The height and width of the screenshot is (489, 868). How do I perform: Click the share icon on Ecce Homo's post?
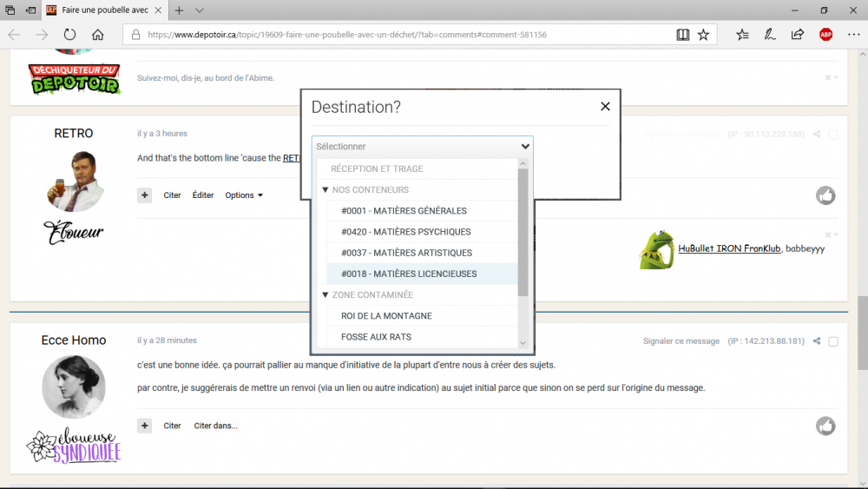pos(817,341)
